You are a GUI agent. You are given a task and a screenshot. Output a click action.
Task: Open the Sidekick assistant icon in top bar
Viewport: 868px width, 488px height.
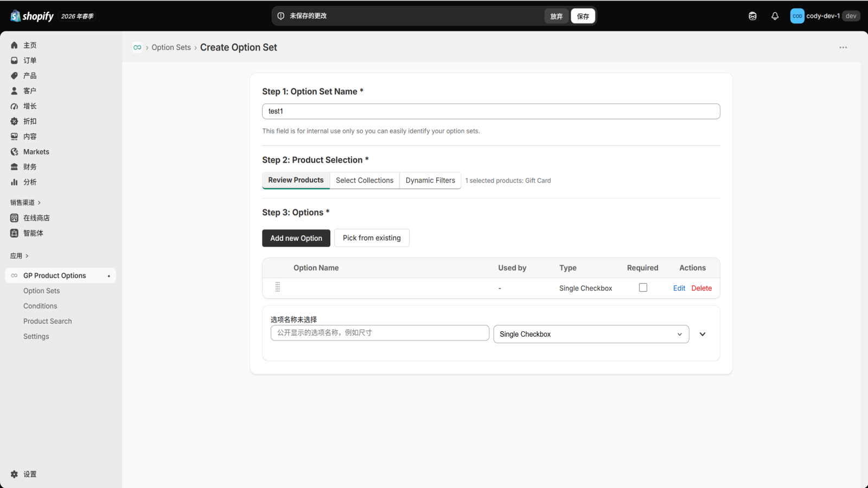pos(752,16)
